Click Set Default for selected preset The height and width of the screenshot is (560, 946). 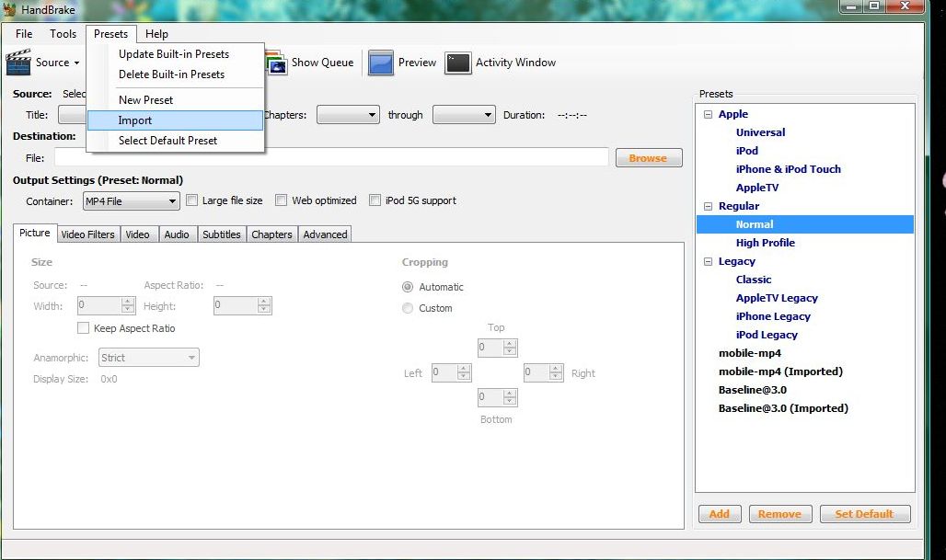tap(864, 513)
